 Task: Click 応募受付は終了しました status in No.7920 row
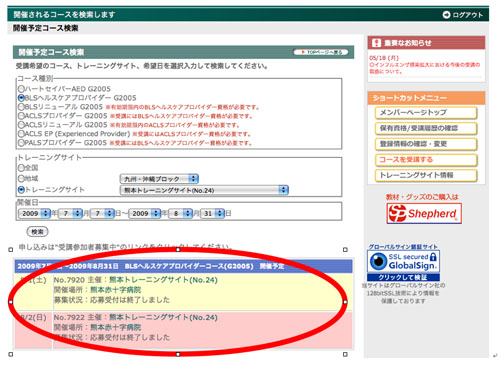(x=130, y=300)
